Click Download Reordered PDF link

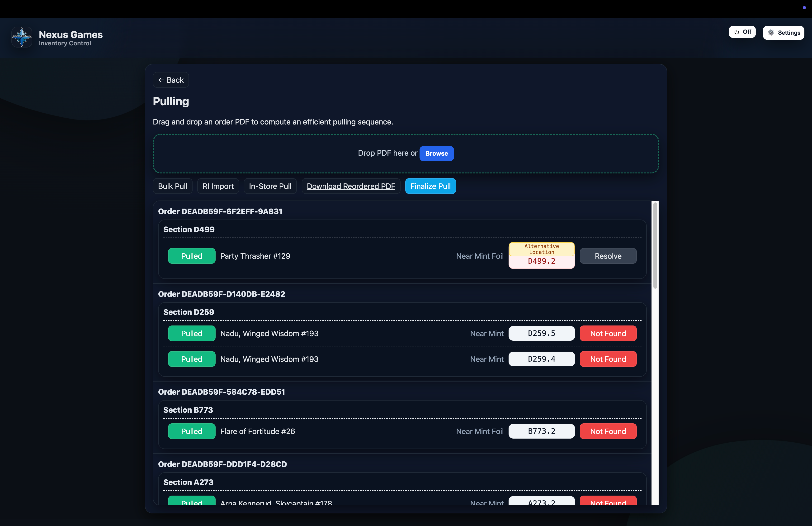[351, 186]
